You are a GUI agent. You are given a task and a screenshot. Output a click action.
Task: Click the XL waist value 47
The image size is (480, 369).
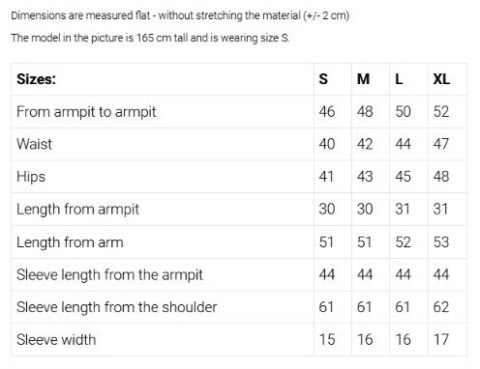pos(441,144)
